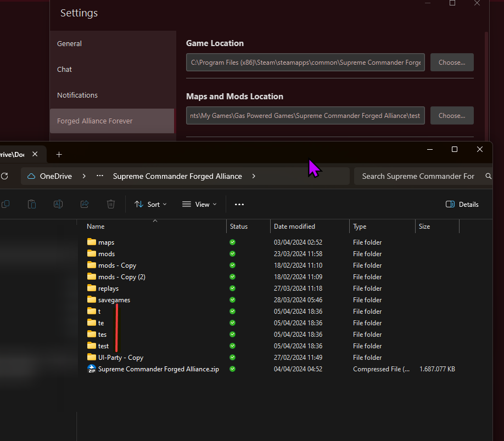Image resolution: width=504 pixels, height=441 pixels.
Task: Select the mods - Copy (2) folder
Action: pos(122,277)
